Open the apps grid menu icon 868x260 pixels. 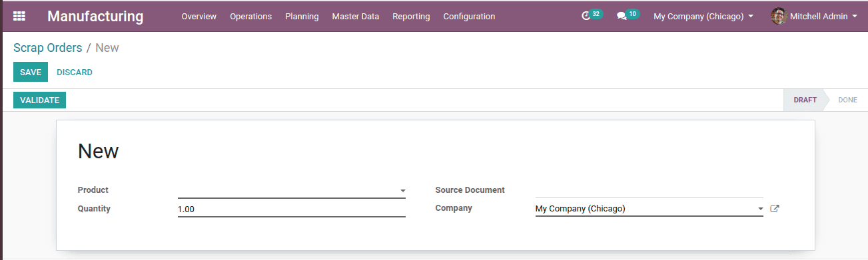(x=19, y=16)
